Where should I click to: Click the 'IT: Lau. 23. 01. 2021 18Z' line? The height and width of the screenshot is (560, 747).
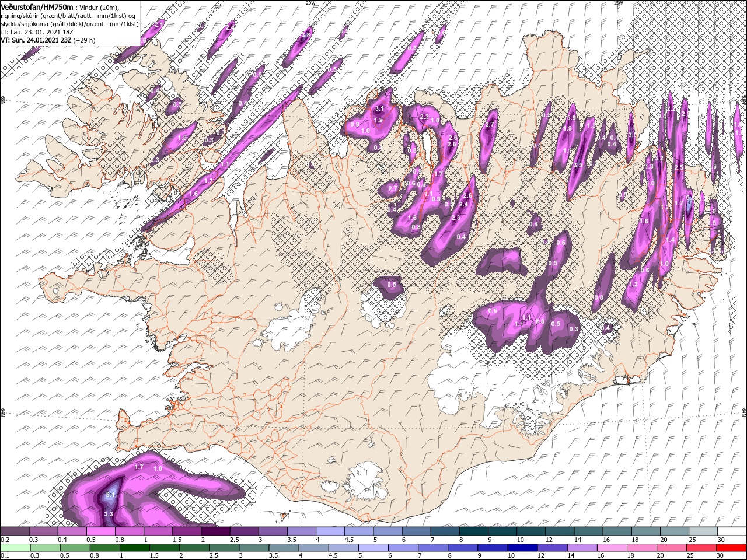pos(36,32)
